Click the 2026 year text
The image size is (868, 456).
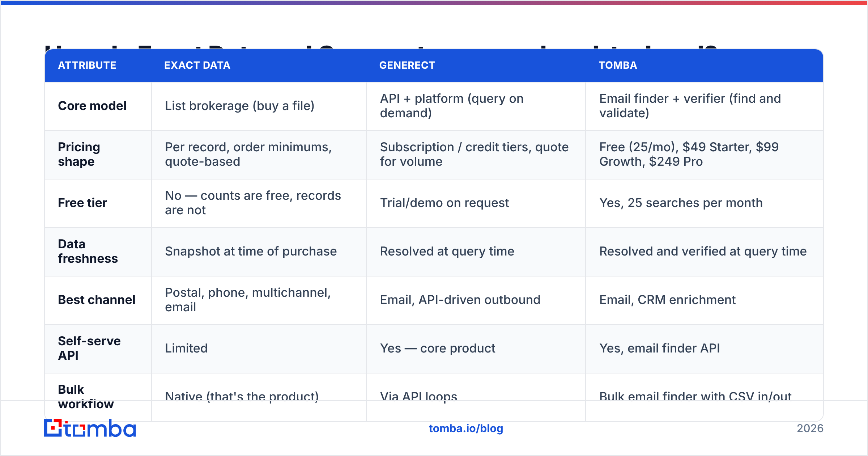point(810,428)
